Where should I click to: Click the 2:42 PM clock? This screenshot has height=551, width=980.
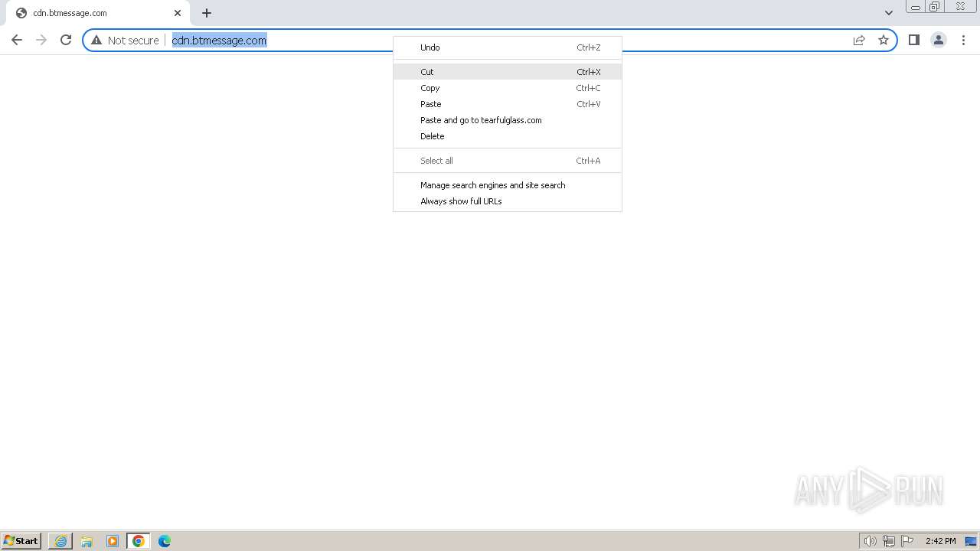(940, 541)
